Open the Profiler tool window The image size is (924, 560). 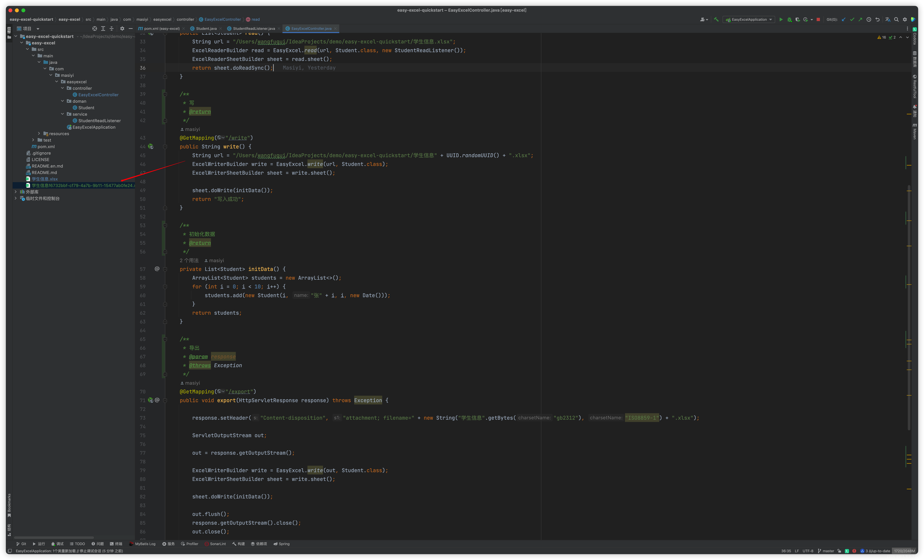click(189, 544)
